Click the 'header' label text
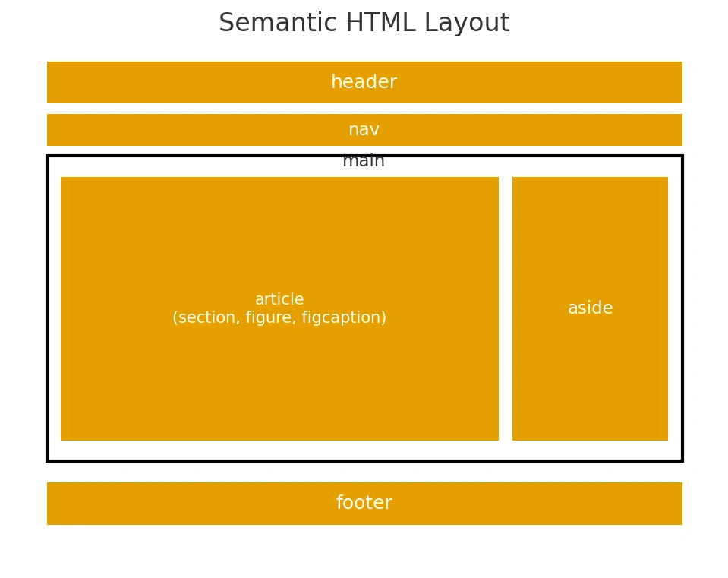Screen dimensions: 728x578 (364, 82)
